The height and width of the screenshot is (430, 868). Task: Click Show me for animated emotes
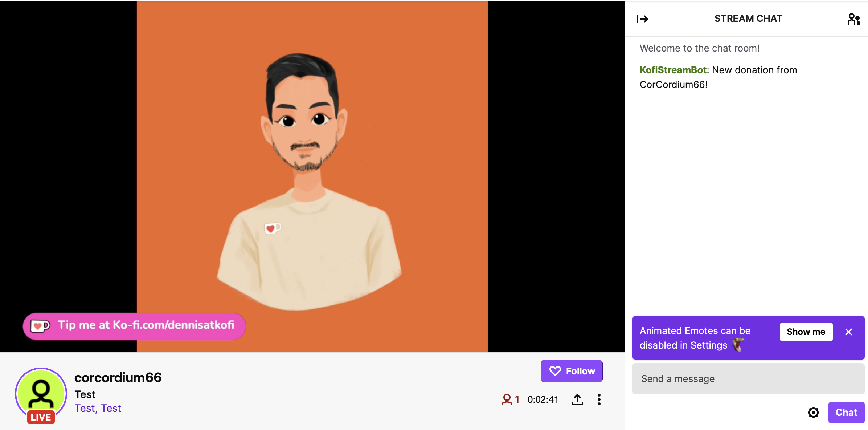click(807, 331)
